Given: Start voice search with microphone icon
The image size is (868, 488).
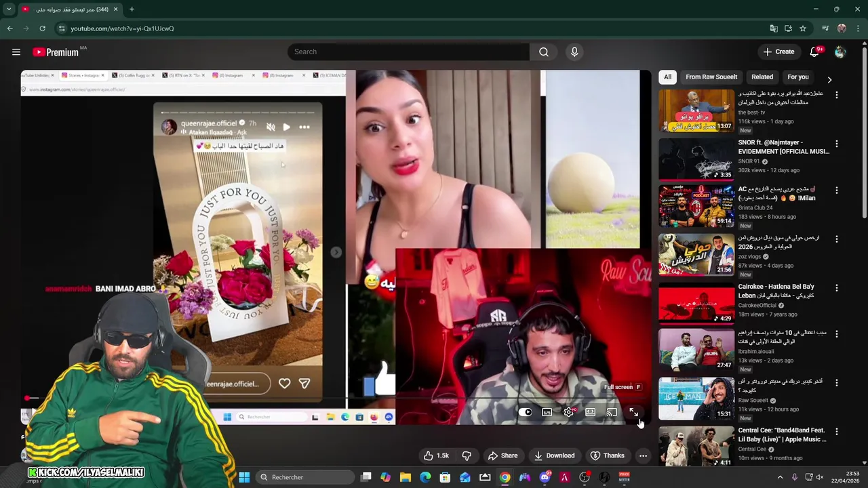Looking at the screenshot, I should [574, 52].
